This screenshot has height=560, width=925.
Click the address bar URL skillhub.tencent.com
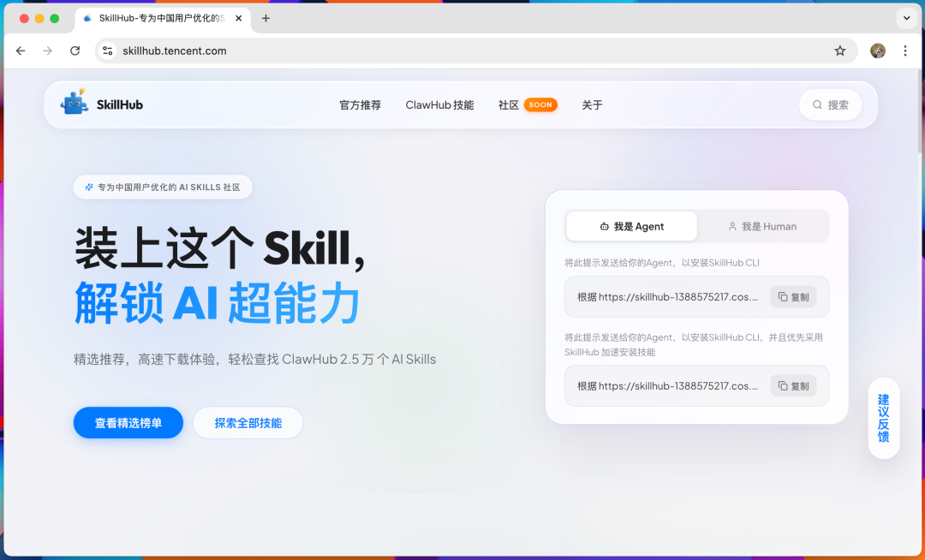(175, 51)
